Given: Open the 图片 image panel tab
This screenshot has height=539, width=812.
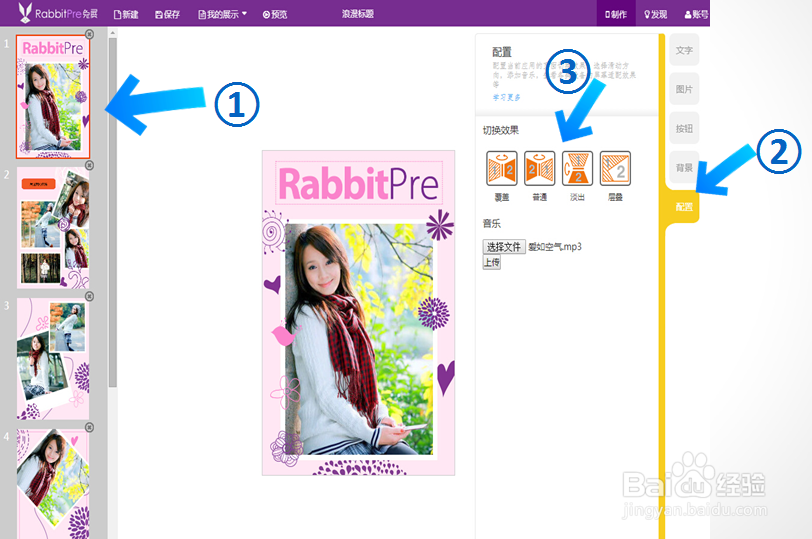Looking at the screenshot, I should (x=684, y=89).
